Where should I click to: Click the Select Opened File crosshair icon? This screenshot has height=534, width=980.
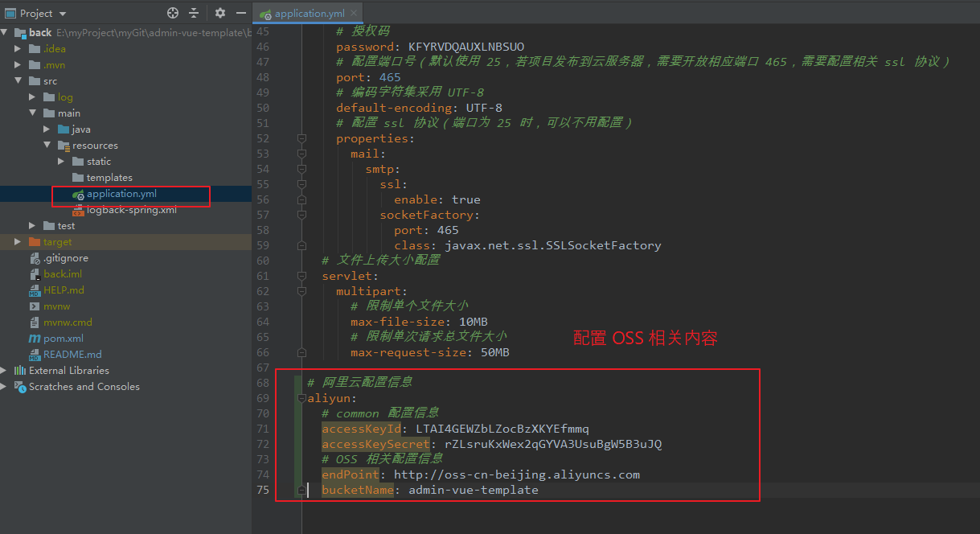click(x=172, y=13)
